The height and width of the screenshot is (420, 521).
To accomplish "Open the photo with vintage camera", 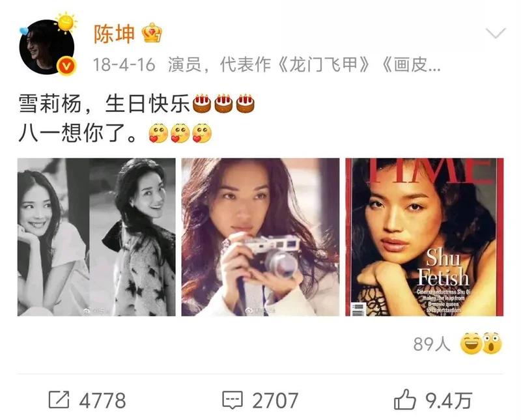I will pos(260,237).
